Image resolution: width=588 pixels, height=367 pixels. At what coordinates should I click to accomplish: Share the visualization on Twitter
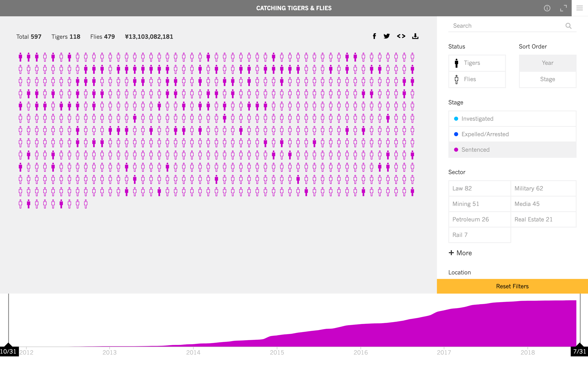387,36
